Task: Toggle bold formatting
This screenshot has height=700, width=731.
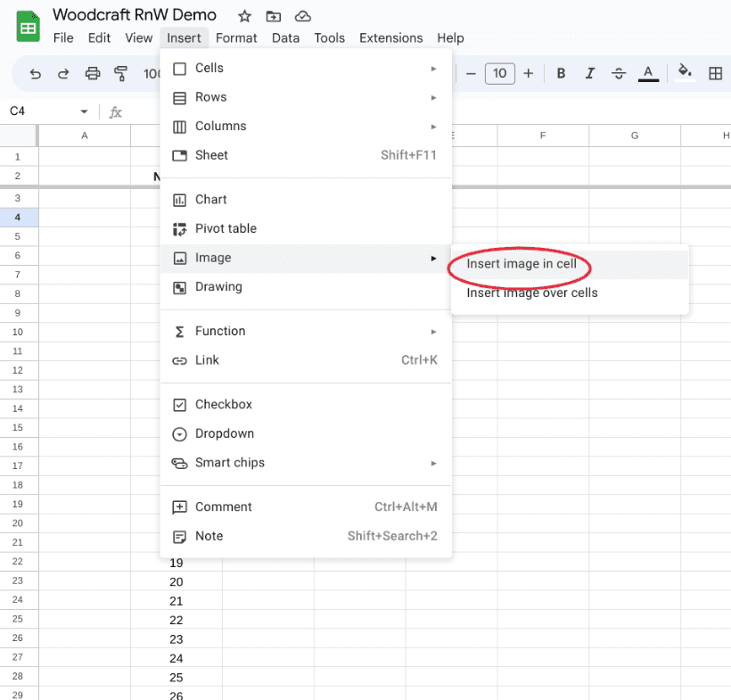Action: click(562, 73)
